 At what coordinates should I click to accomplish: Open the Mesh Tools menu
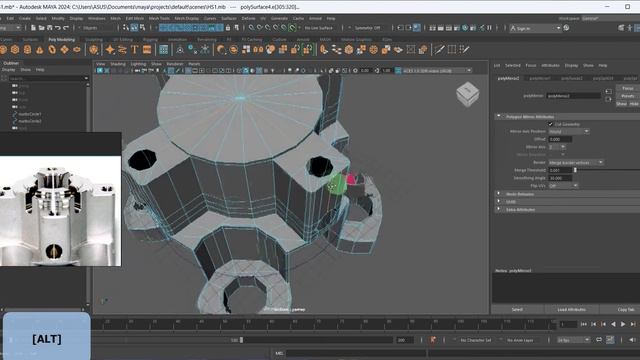coord(159,18)
